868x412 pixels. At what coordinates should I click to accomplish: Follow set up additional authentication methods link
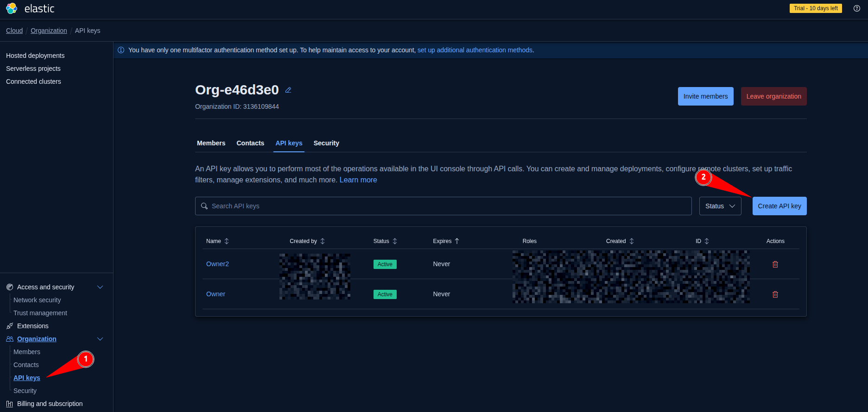(x=475, y=50)
